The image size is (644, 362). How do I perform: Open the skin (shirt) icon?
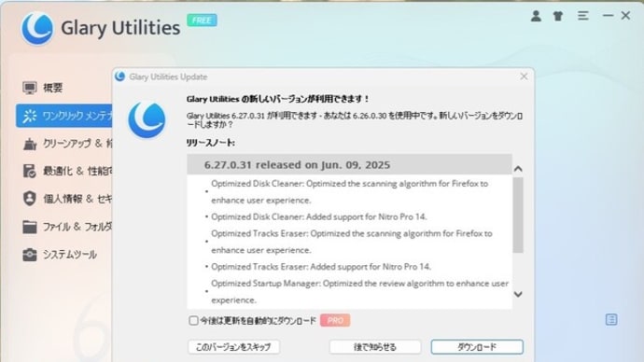(x=558, y=16)
